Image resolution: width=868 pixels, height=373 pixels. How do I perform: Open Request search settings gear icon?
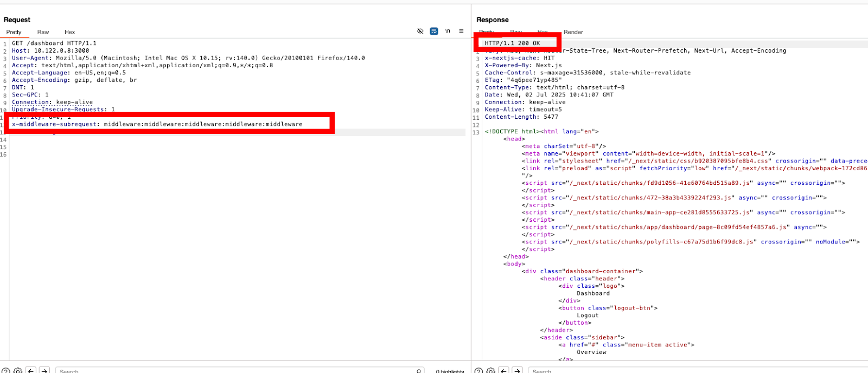tap(18, 371)
